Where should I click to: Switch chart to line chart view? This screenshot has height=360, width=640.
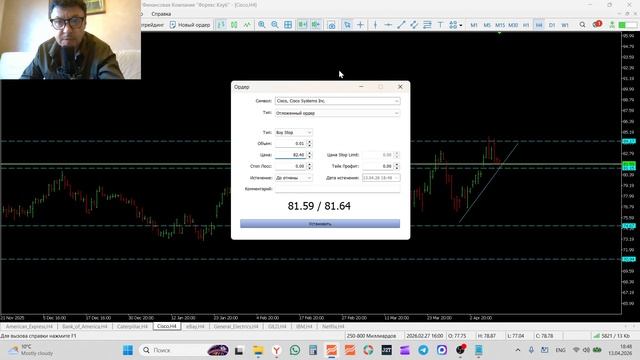pyautogui.click(x=247, y=25)
